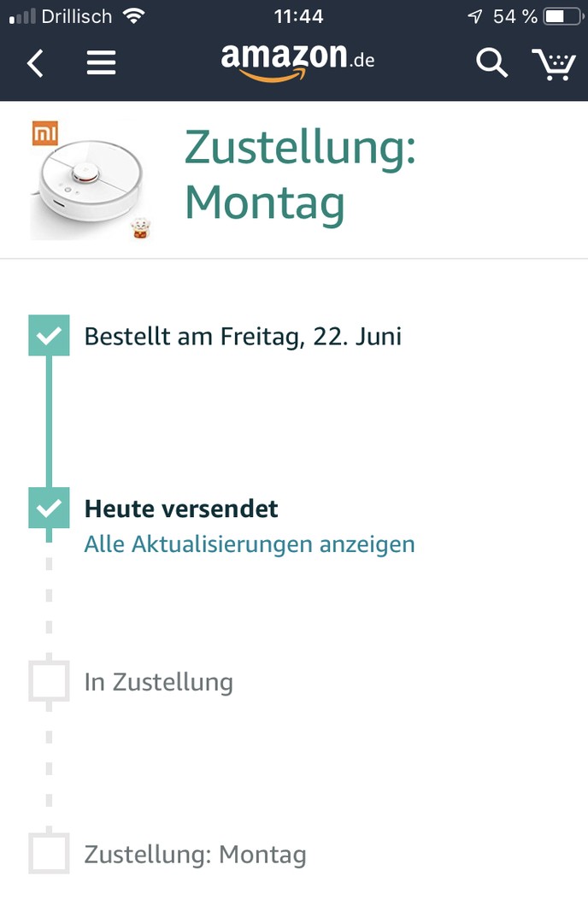This screenshot has width=588, height=923.
Task: Tap the Wi-Fi status icon
Action: pyautogui.click(x=133, y=15)
